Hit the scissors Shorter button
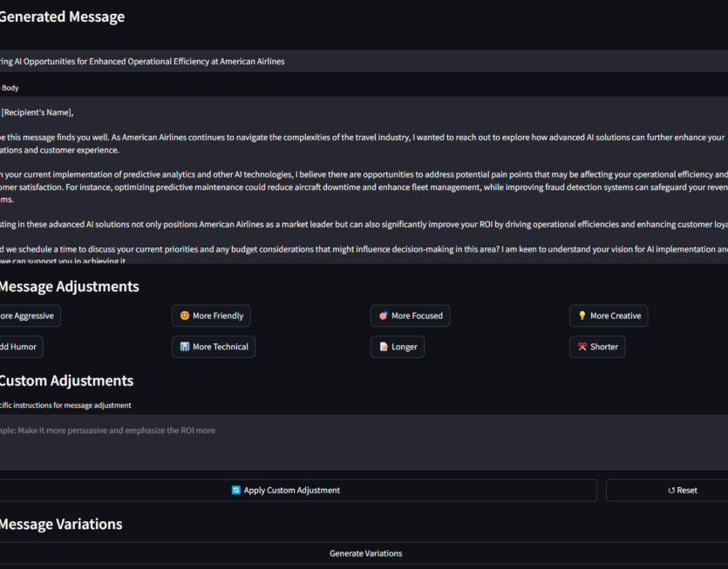The width and height of the screenshot is (728, 569). pyautogui.click(x=597, y=347)
